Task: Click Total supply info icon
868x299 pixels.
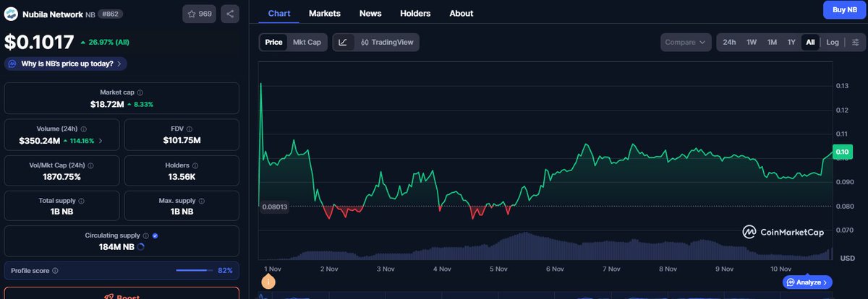Action: (81, 201)
